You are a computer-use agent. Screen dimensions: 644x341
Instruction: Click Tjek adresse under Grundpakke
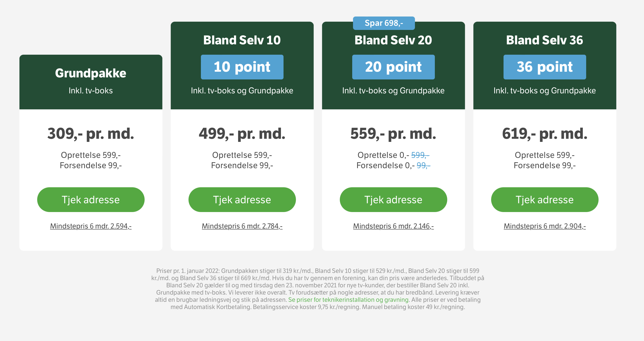[x=91, y=200]
